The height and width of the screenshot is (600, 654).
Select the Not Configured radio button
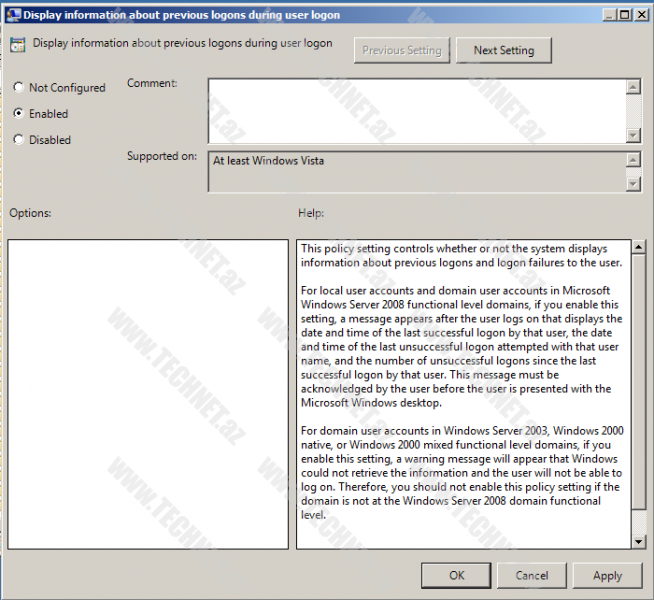[x=19, y=88]
